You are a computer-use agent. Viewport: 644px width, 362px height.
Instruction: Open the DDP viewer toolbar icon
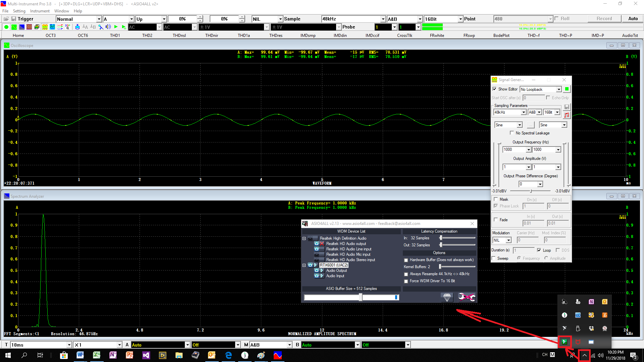(x=68, y=27)
